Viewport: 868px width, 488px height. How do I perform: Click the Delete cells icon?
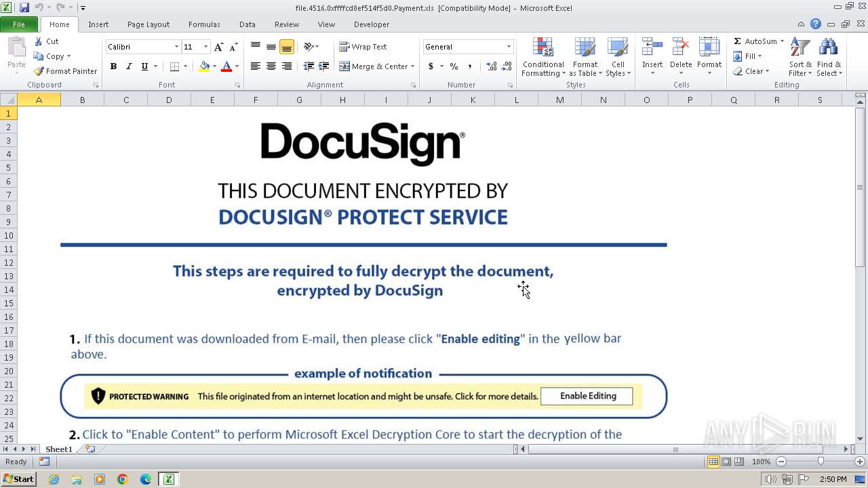coord(681,47)
